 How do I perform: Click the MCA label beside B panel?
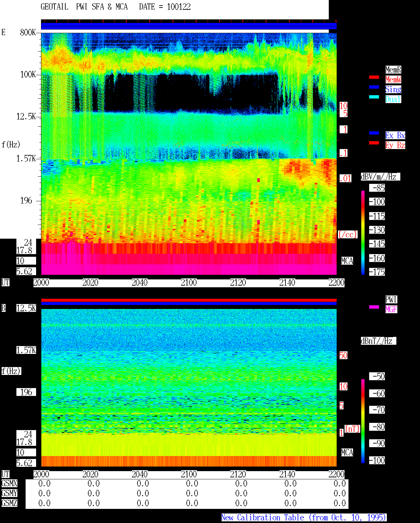(x=347, y=453)
